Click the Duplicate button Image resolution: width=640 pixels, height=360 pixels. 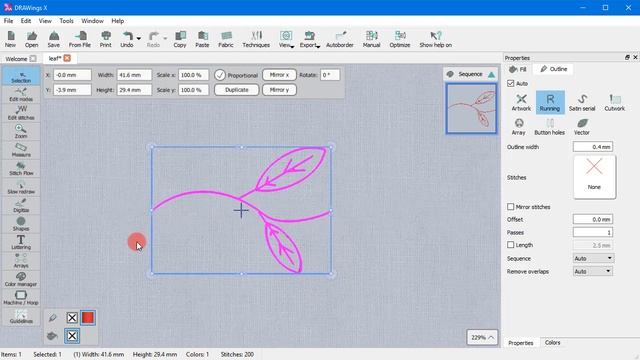[237, 90]
